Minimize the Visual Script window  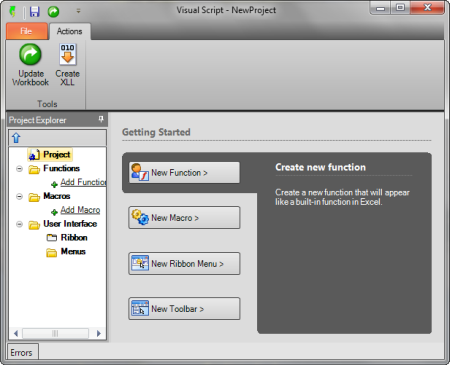point(381,8)
